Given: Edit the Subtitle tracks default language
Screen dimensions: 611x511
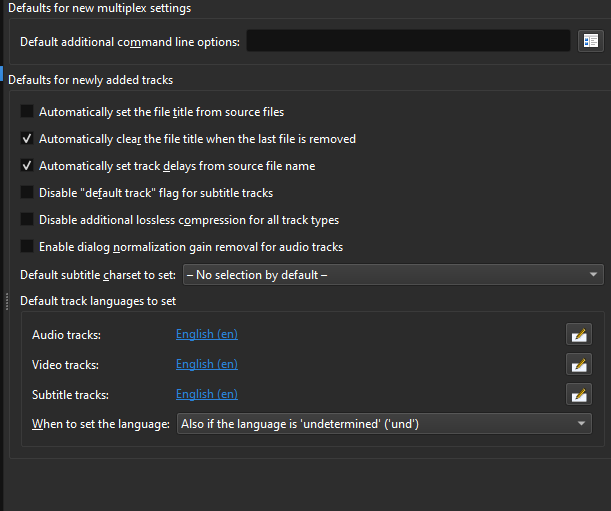Looking at the screenshot, I should pos(578,395).
